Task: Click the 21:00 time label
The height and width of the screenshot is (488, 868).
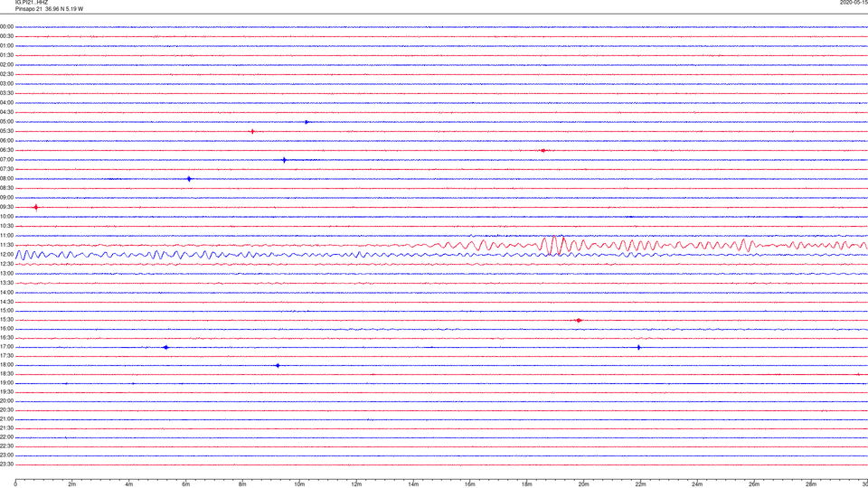Action: pos(6,418)
